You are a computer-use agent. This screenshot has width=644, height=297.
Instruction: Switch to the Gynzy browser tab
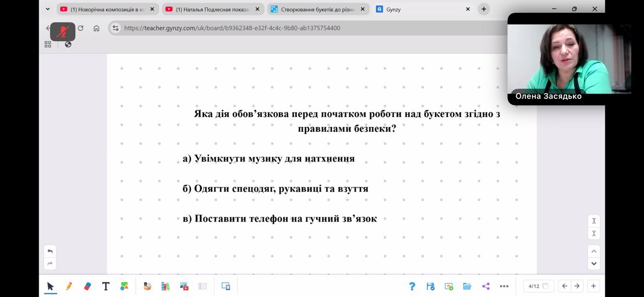pyautogui.click(x=423, y=9)
